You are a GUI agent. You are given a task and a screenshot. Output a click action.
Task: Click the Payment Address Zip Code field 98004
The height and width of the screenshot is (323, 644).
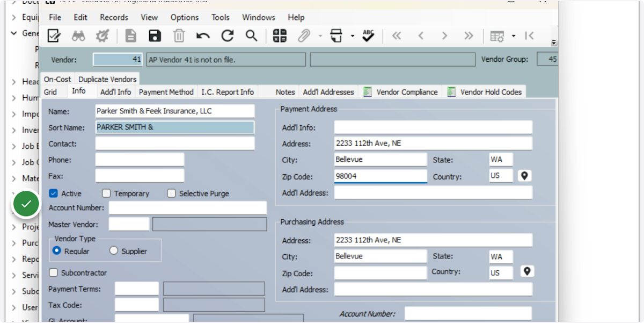pos(380,176)
